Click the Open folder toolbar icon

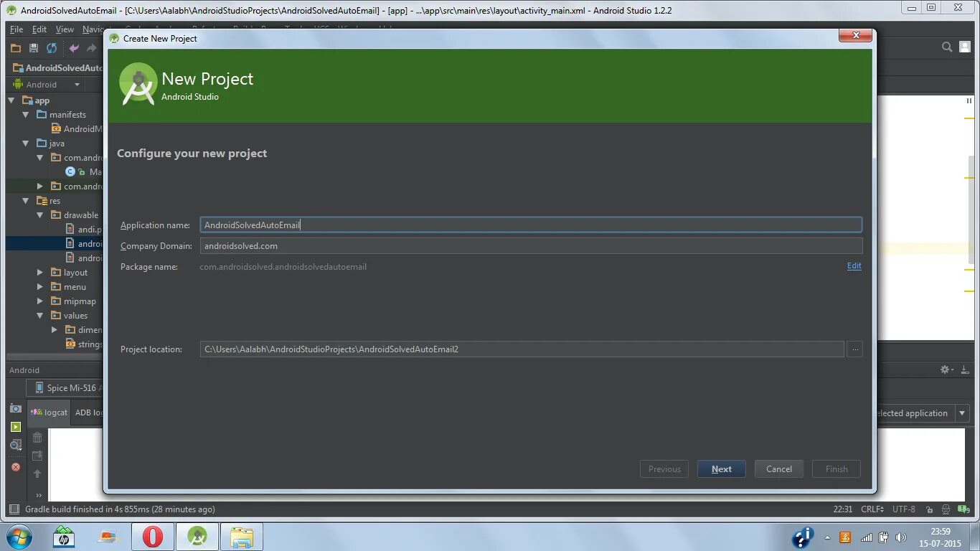pyautogui.click(x=16, y=48)
